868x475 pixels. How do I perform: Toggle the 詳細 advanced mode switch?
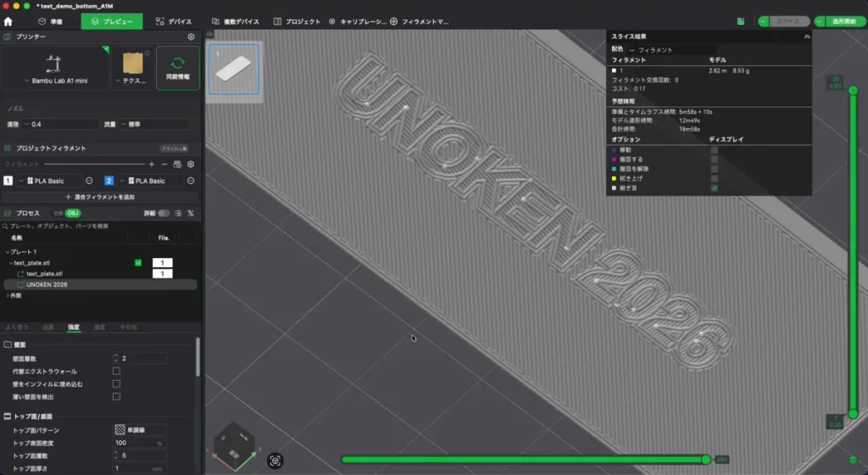click(x=164, y=213)
